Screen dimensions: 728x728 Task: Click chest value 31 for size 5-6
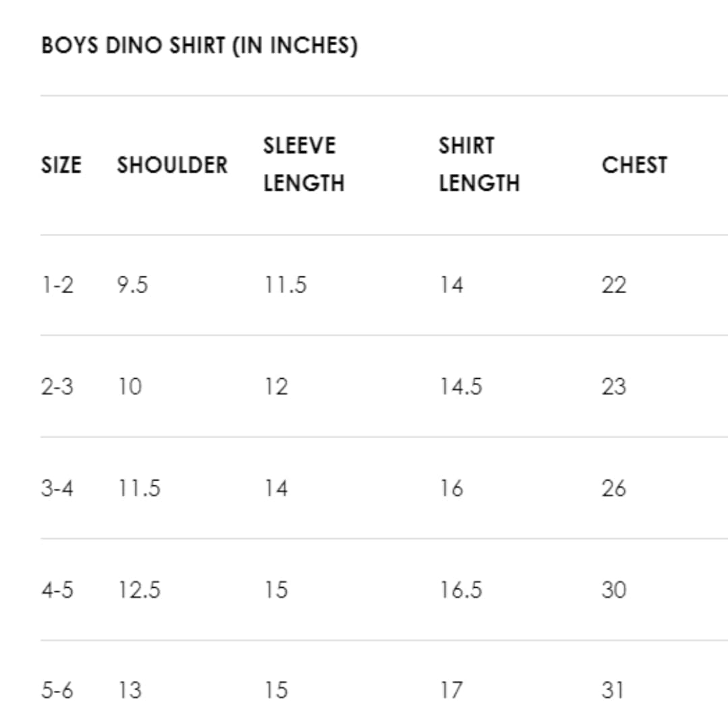tap(612, 691)
